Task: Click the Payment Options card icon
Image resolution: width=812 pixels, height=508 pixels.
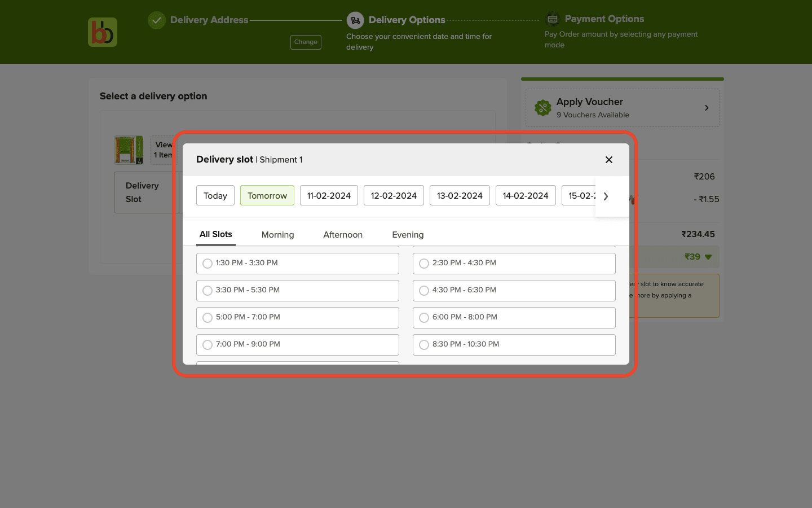Action: 553,19
